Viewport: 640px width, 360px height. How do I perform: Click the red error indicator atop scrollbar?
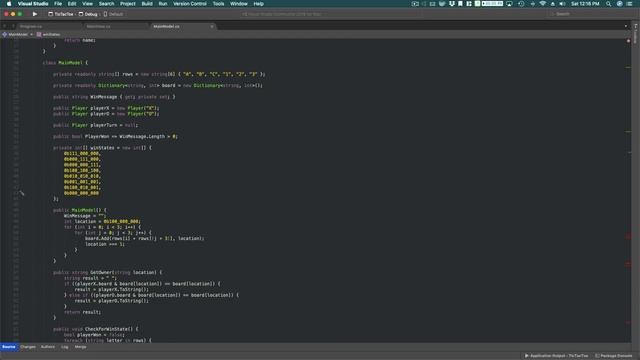pyautogui.click(x=628, y=41)
